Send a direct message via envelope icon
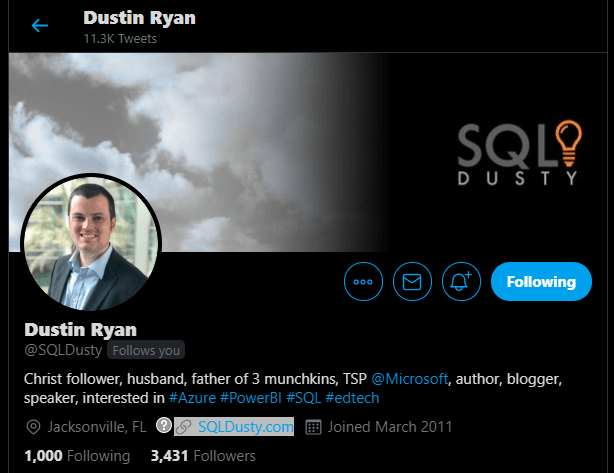Image resolution: width=614 pixels, height=473 pixels. point(412,282)
